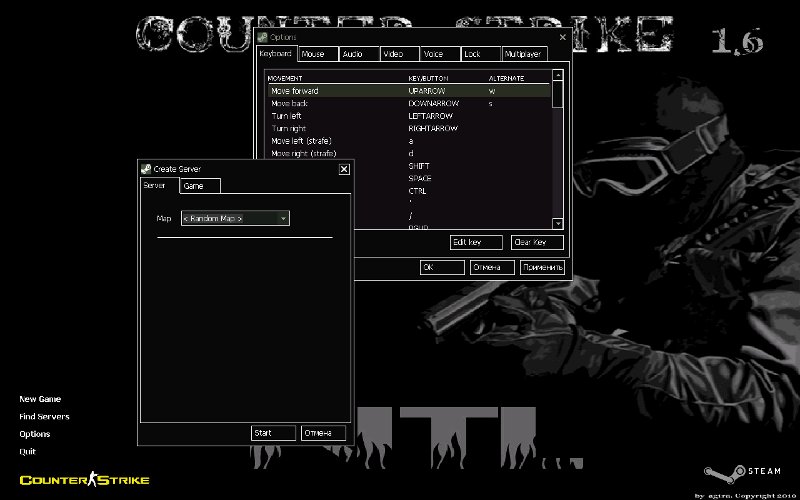Click Отмена in the Options window

click(492, 267)
